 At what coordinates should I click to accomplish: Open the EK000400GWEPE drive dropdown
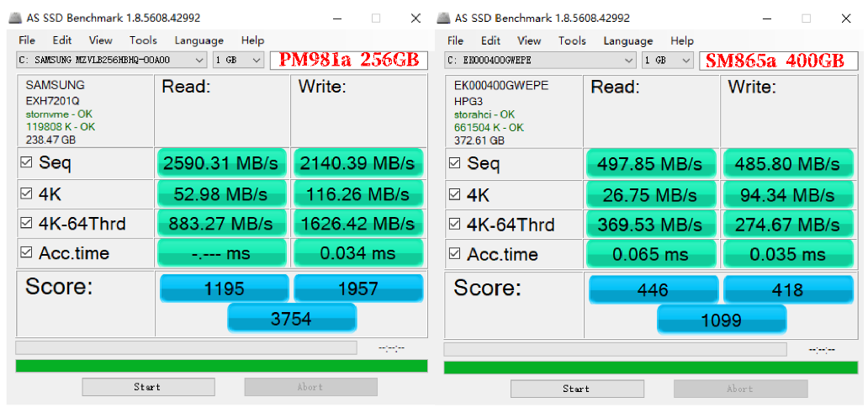[540, 60]
